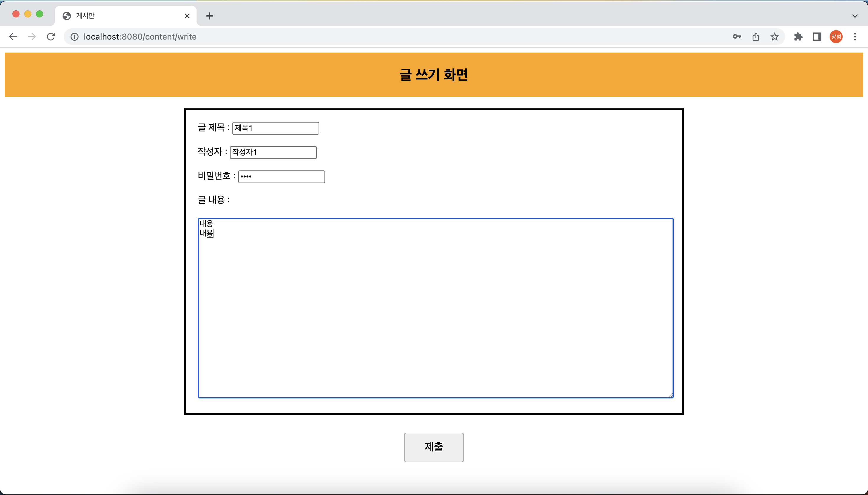
Task: Open the 창범 profile avatar
Action: pyautogui.click(x=836, y=37)
